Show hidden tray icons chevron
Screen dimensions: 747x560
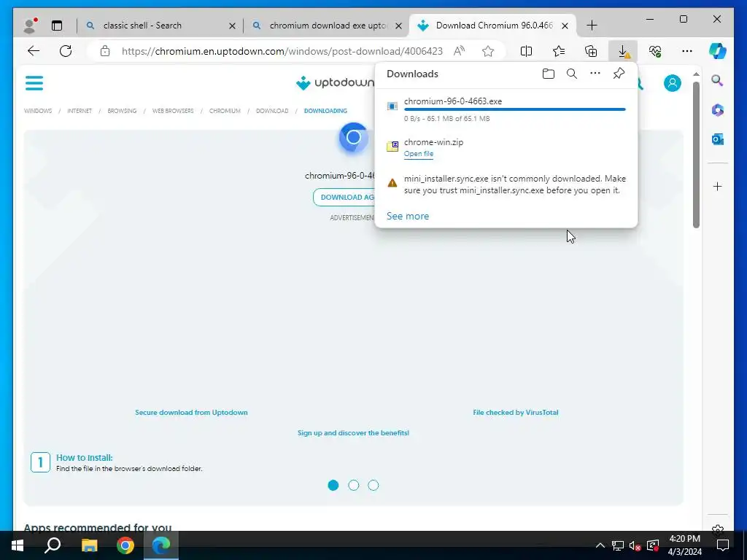[x=600, y=545]
